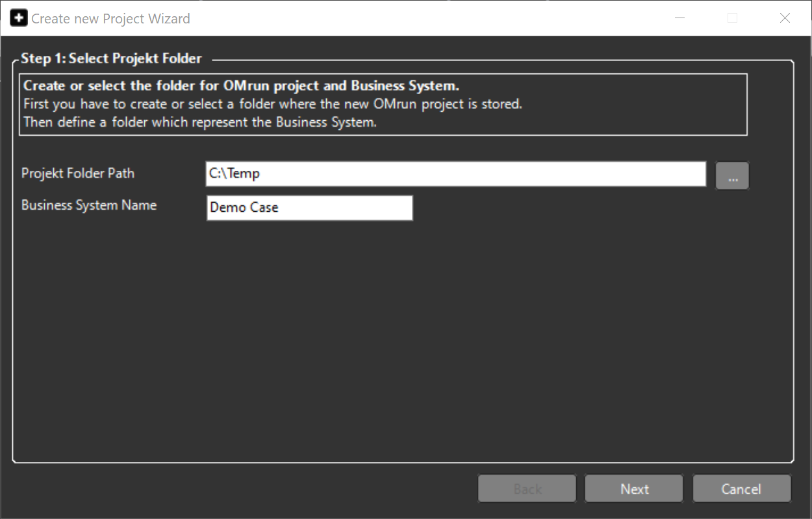The image size is (812, 519).
Task: Click the Projekt Folder Path label
Action: click(78, 173)
